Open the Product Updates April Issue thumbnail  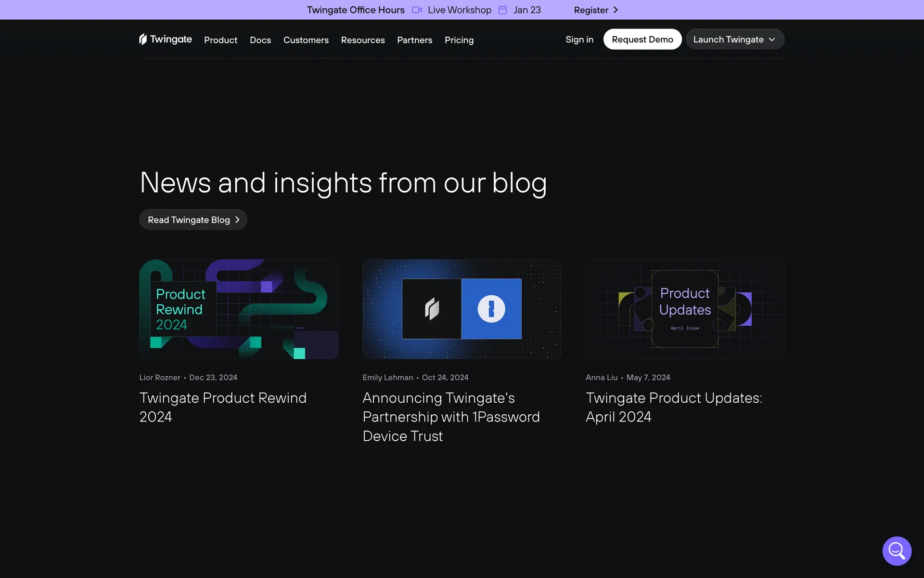tap(684, 309)
